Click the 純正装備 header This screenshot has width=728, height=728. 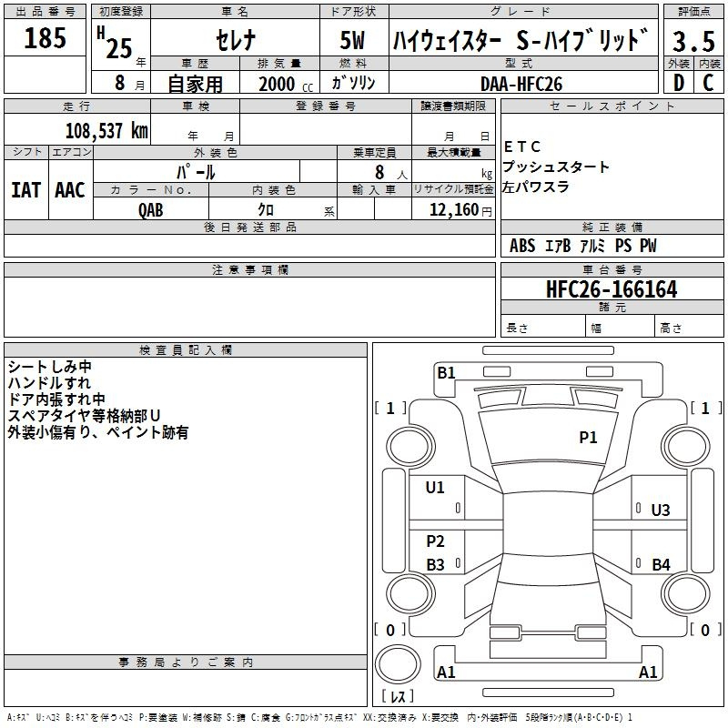pyautogui.click(x=612, y=227)
